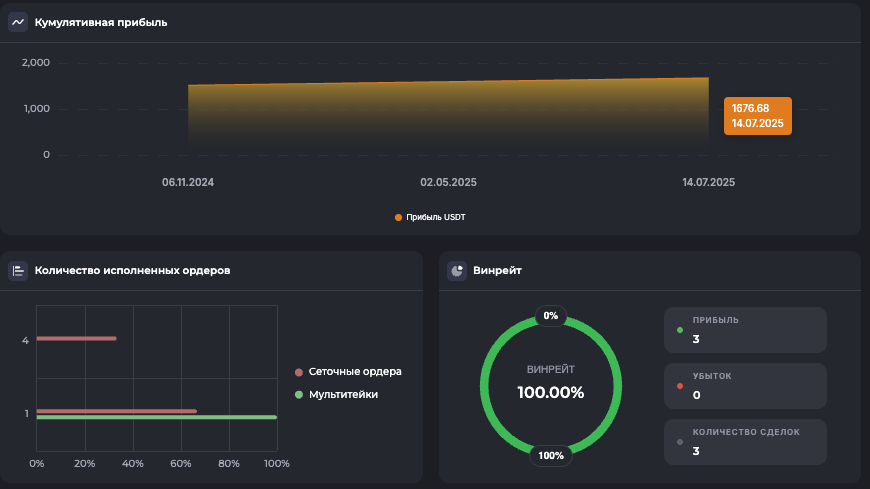
Task: Select the 02.05.2025 x-axis date label
Action: click(448, 183)
